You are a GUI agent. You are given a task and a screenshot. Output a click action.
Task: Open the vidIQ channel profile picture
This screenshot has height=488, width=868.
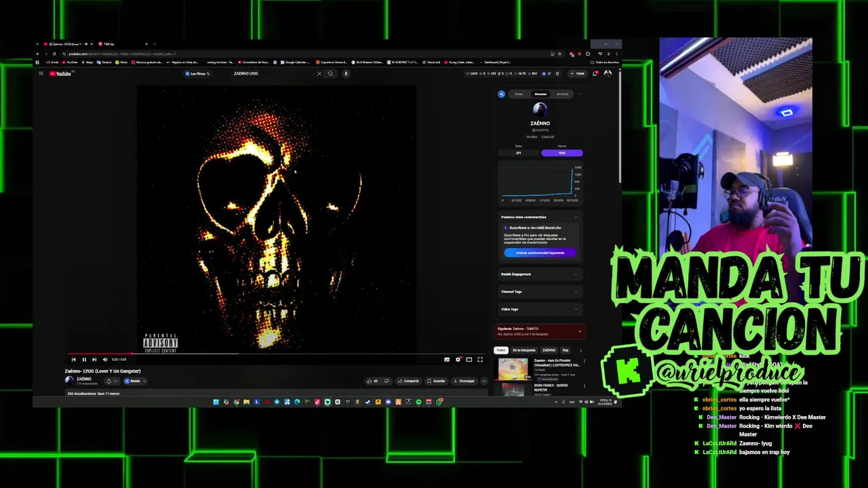[x=540, y=110]
